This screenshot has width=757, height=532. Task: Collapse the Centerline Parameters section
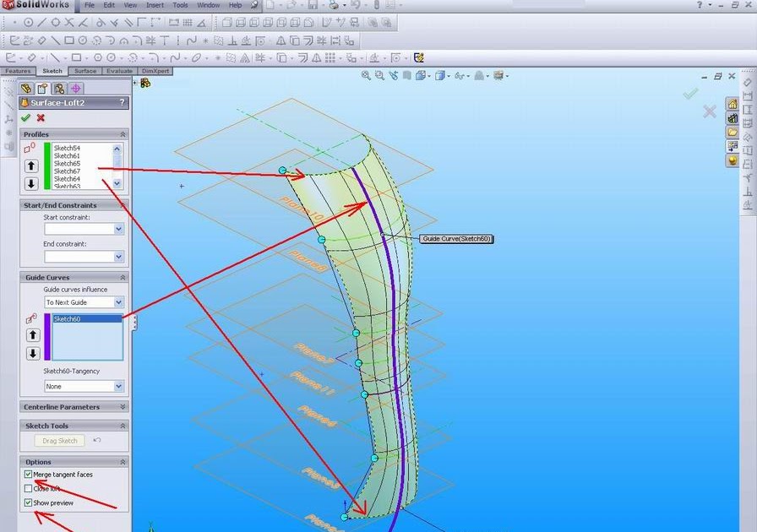pos(124,406)
